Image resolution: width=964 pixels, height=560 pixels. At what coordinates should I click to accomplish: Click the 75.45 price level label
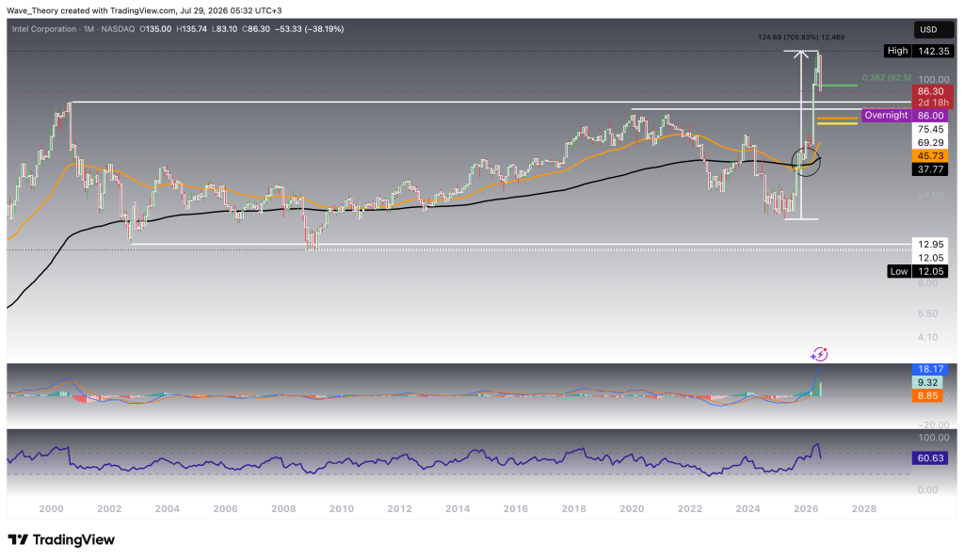pos(930,129)
